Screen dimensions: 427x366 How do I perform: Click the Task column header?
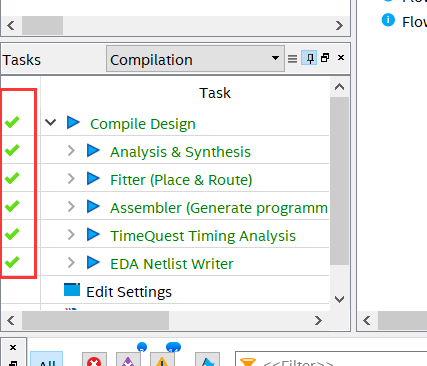[215, 93]
